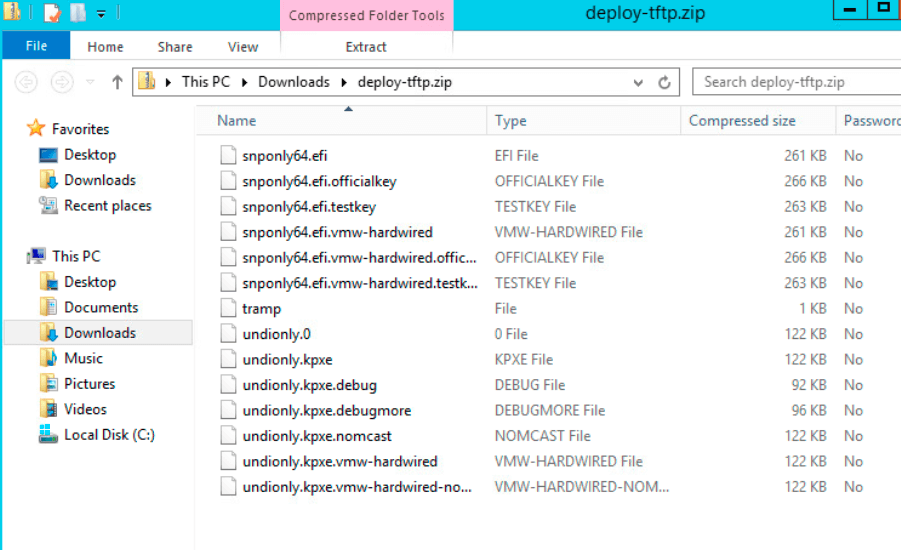901x550 pixels.
Task: Select the file snponly64.efi.vmw-hardwired
Action: click(x=337, y=232)
